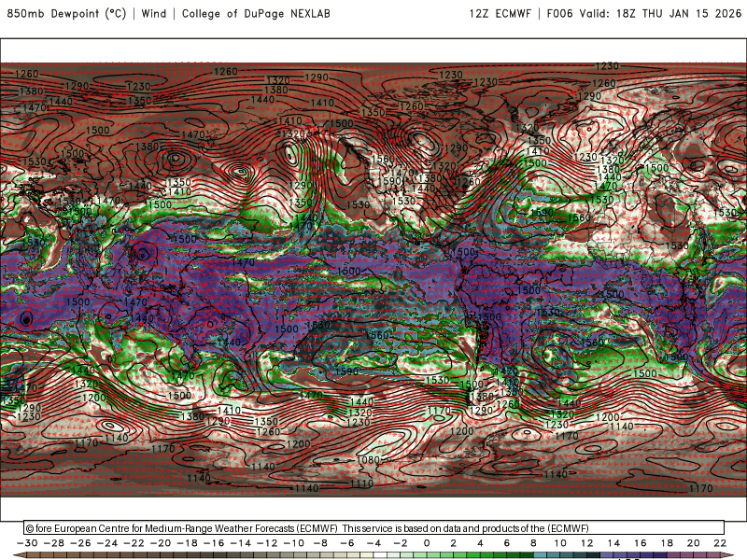Click the -8 value on the color scale
This screenshot has height=560, width=747.
[320, 543]
